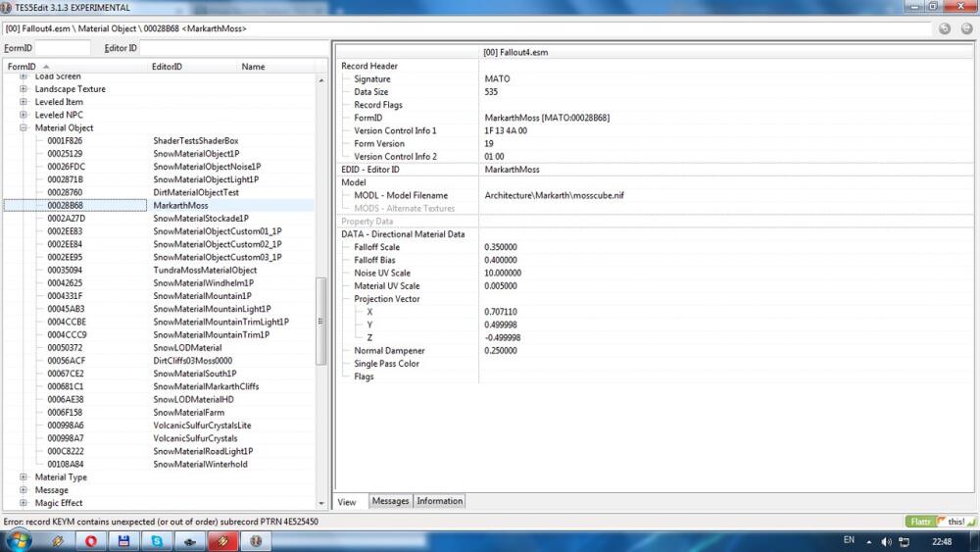Click the tree view scrollbar thumb
Viewport: 980px width, 552px height.
point(321,321)
